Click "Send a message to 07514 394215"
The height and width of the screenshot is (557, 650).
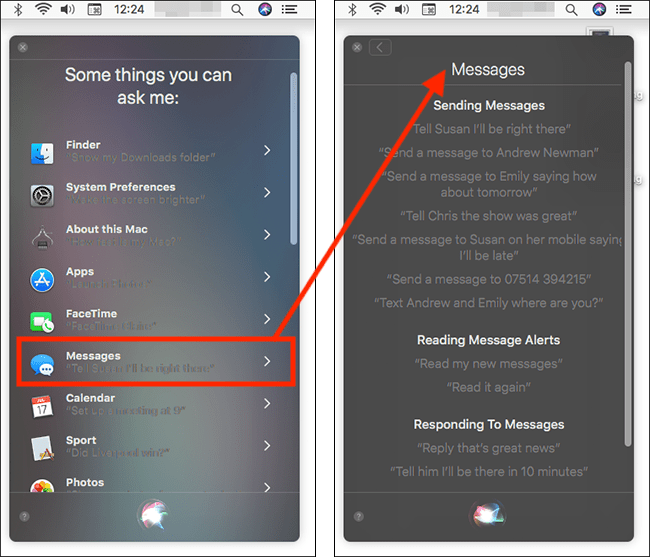pos(489,279)
